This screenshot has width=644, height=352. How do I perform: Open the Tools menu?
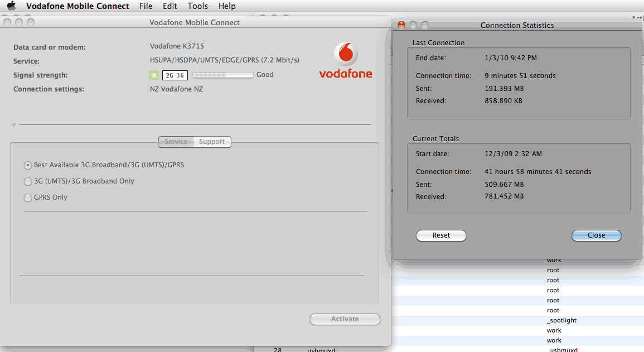(x=197, y=6)
